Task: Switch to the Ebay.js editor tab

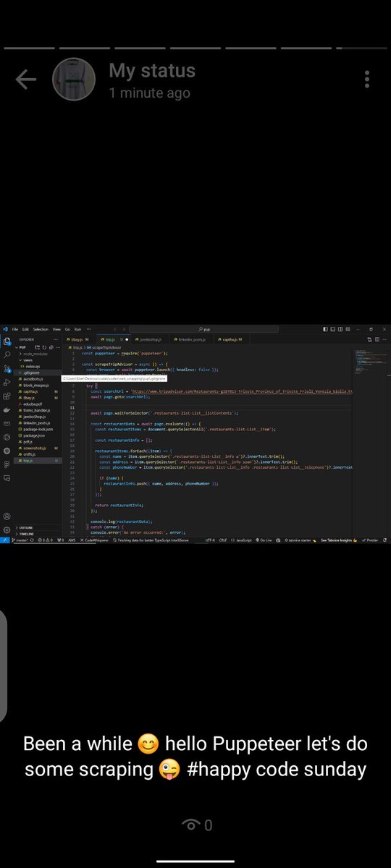Action: coord(77,339)
